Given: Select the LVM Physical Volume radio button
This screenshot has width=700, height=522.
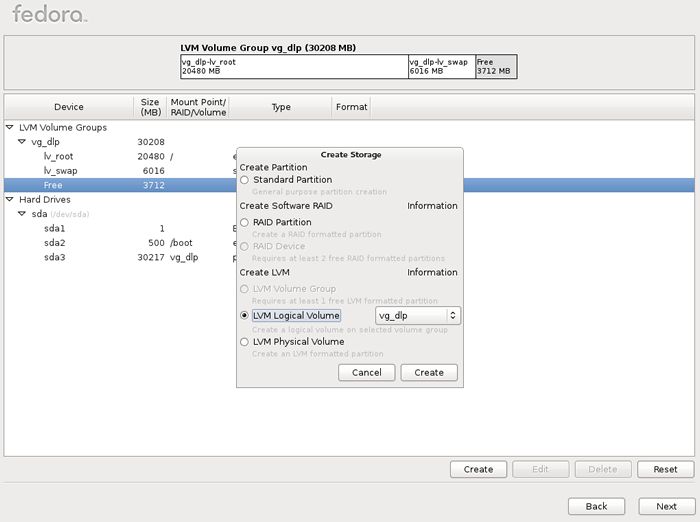Looking at the screenshot, I should (x=244, y=342).
